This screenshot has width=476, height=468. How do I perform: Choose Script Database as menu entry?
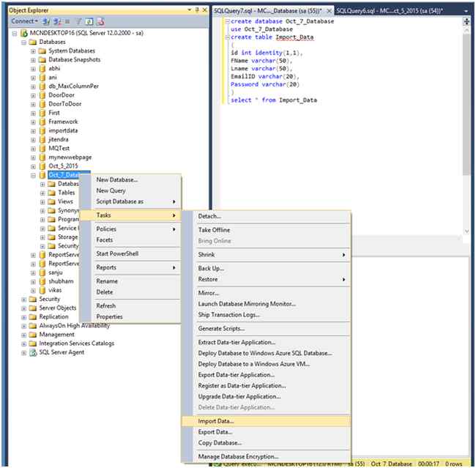[x=130, y=201]
